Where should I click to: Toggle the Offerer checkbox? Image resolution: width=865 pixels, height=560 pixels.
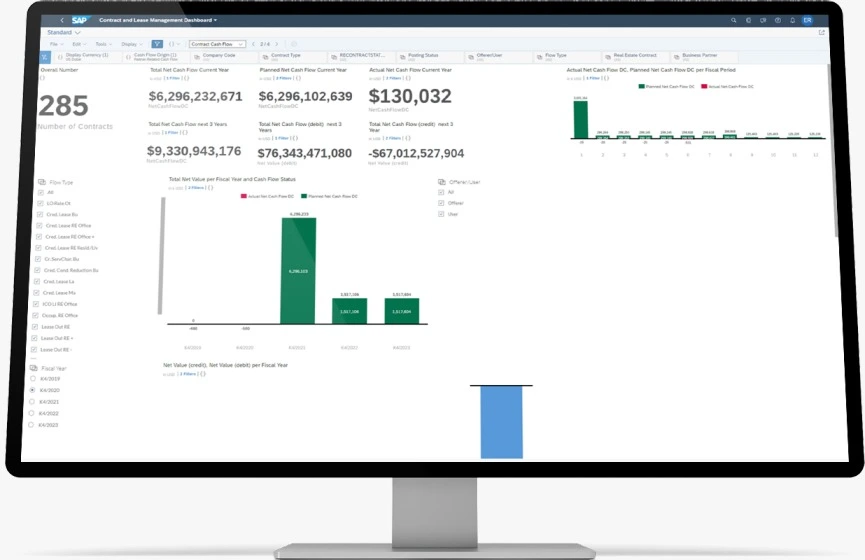coord(441,203)
